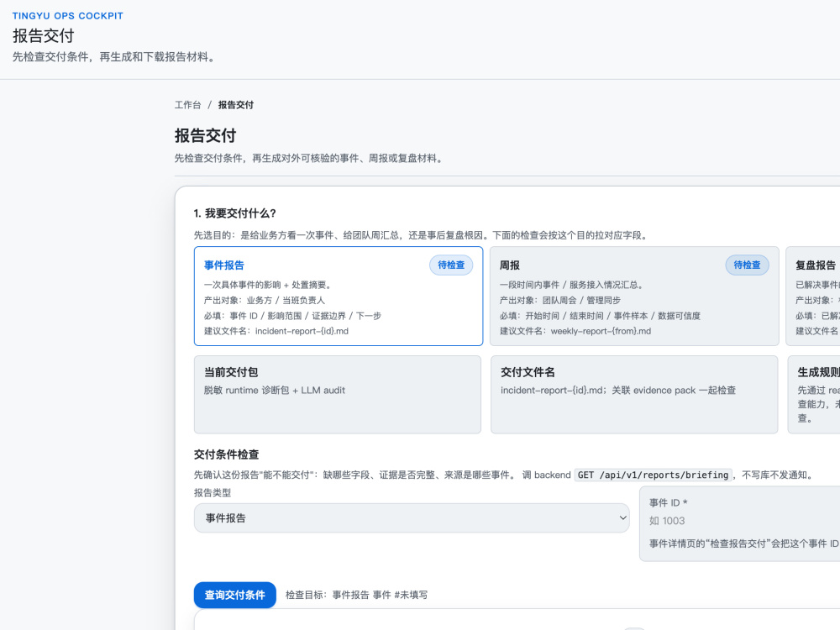Click the 工作台 breadcrumb link
Screen dimensions: 840x630
coord(187,105)
